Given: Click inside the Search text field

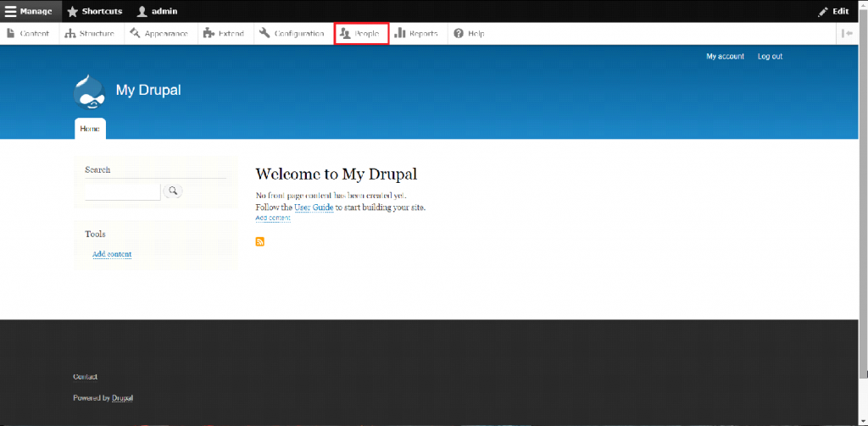Looking at the screenshot, I should tap(122, 192).
